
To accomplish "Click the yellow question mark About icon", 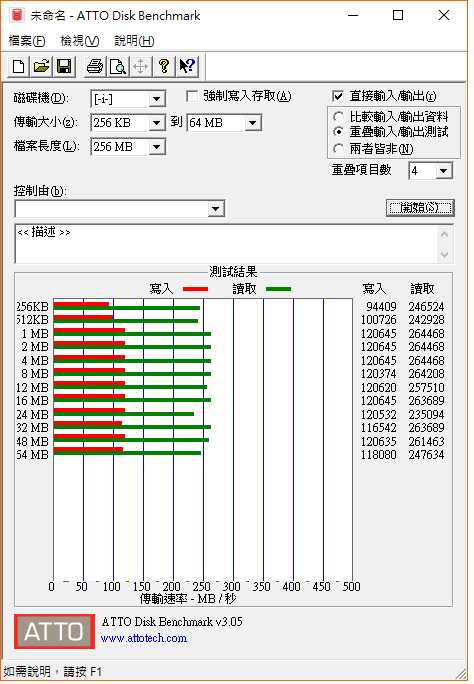I will (164, 67).
